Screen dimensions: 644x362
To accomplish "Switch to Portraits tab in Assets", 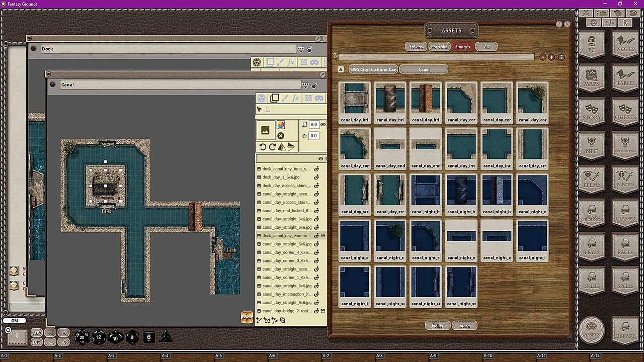I will (x=439, y=47).
